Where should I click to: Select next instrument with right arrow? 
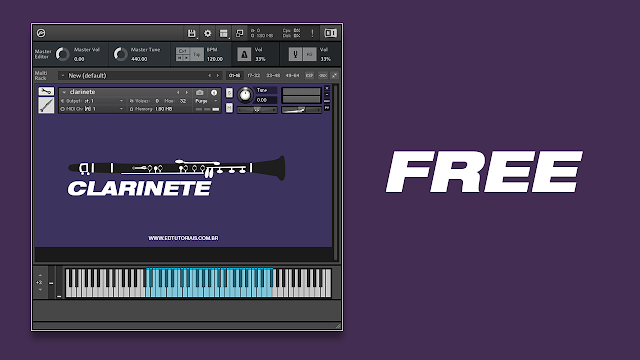point(187,93)
